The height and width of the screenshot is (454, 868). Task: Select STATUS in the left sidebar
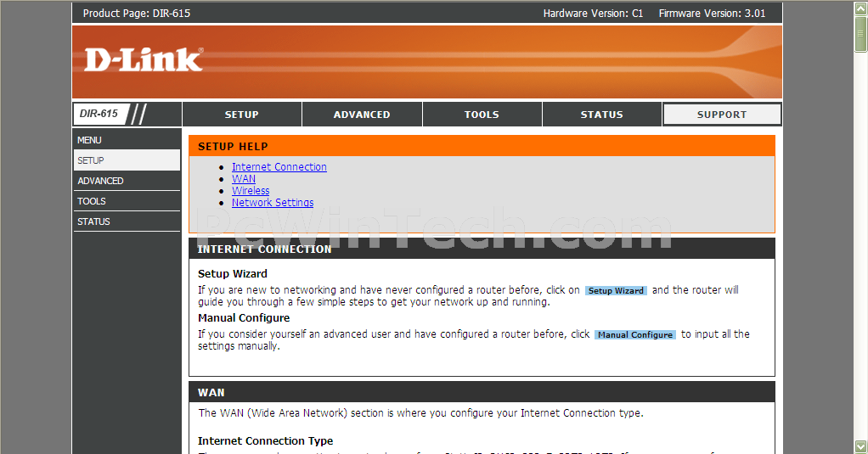pos(127,221)
